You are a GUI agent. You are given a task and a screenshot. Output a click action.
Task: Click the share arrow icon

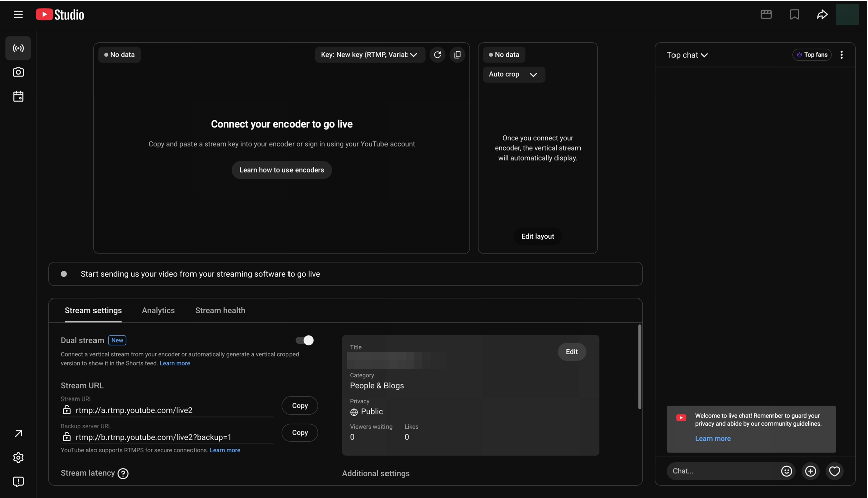point(822,14)
